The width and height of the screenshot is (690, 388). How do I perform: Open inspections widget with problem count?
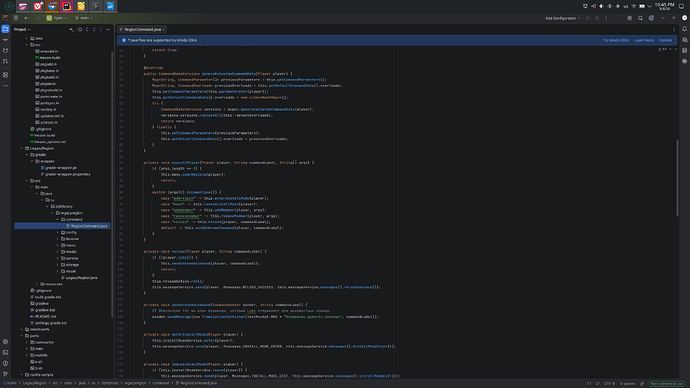pos(663,49)
